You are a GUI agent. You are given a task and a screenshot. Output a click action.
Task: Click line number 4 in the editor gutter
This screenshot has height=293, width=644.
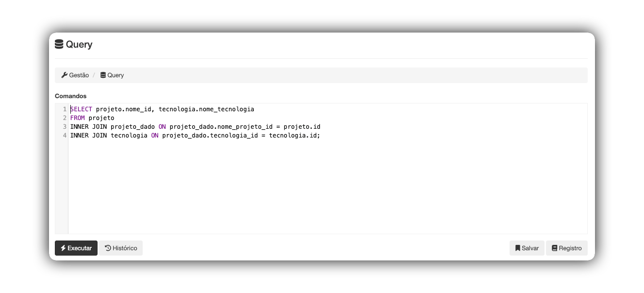(x=64, y=135)
